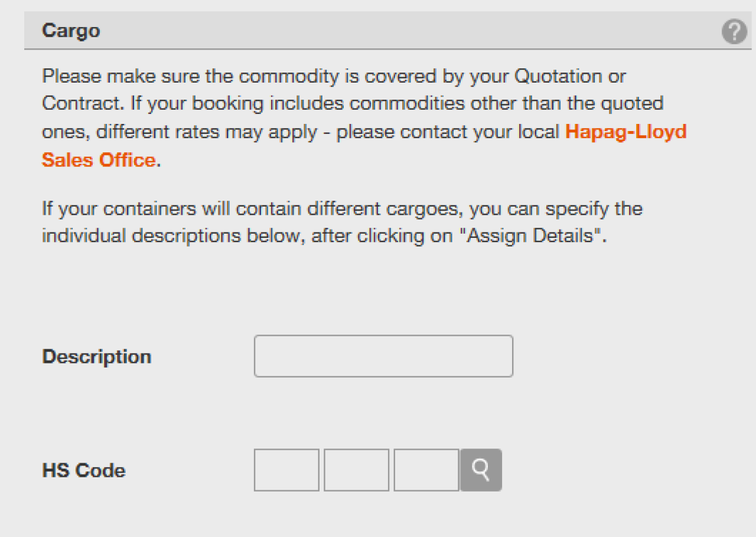Image resolution: width=756 pixels, height=537 pixels.
Task: Click the question mark help icon
Action: [734, 31]
